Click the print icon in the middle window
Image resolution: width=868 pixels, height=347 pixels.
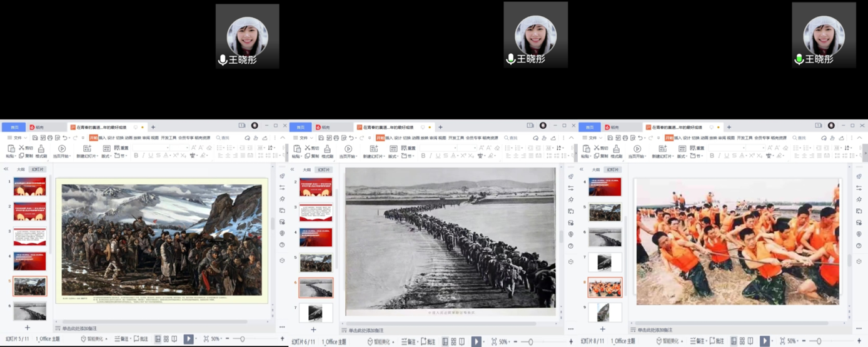click(336, 138)
